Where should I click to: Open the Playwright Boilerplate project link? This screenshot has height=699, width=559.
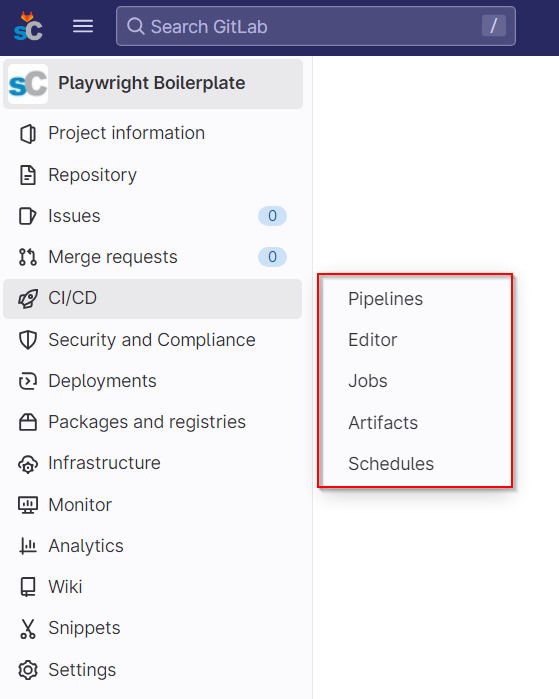click(x=153, y=84)
